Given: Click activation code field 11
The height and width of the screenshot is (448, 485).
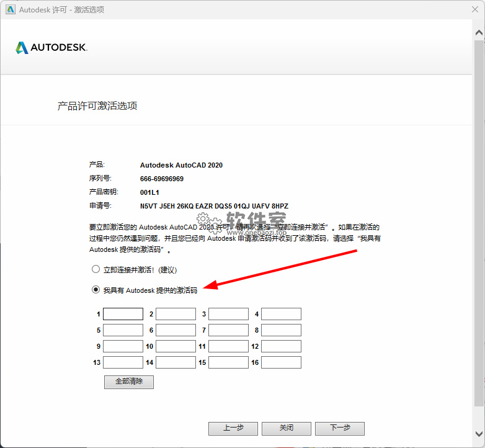Looking at the screenshot, I should [x=229, y=346].
